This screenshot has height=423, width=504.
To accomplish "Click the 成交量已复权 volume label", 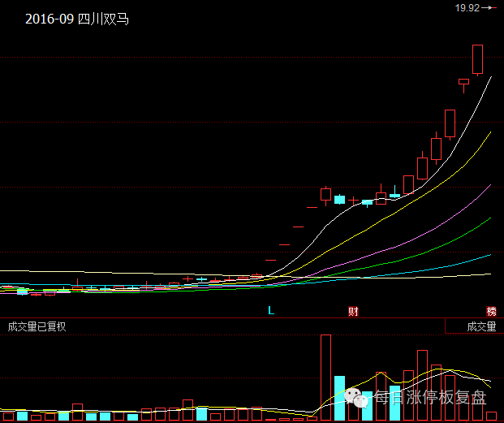I will [37, 326].
